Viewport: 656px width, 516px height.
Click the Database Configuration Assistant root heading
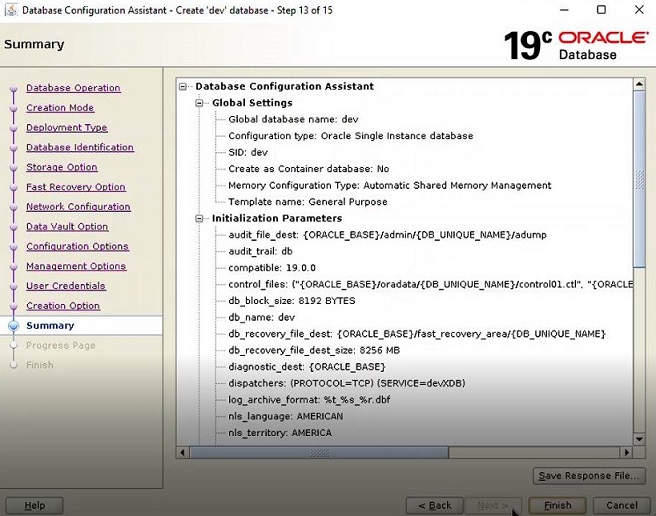click(x=284, y=87)
